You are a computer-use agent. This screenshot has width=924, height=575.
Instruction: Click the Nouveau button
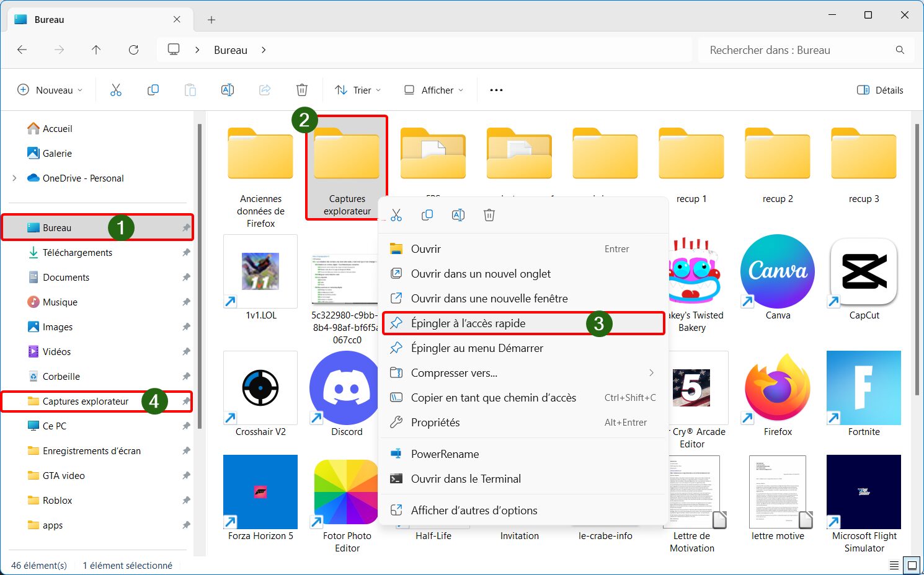click(x=50, y=90)
